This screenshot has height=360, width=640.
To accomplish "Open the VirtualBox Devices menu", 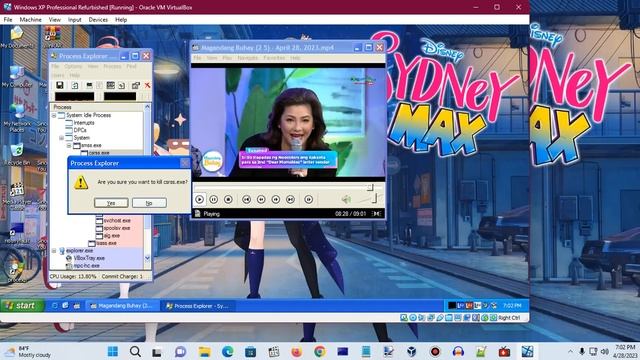I will pos(98,20).
